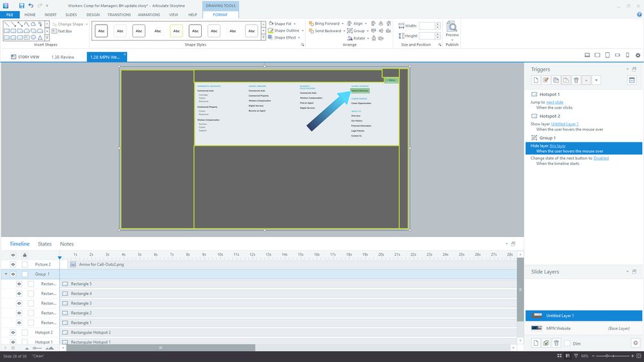
Task: Delete the selected trigger with trash icon
Action: coord(576,80)
